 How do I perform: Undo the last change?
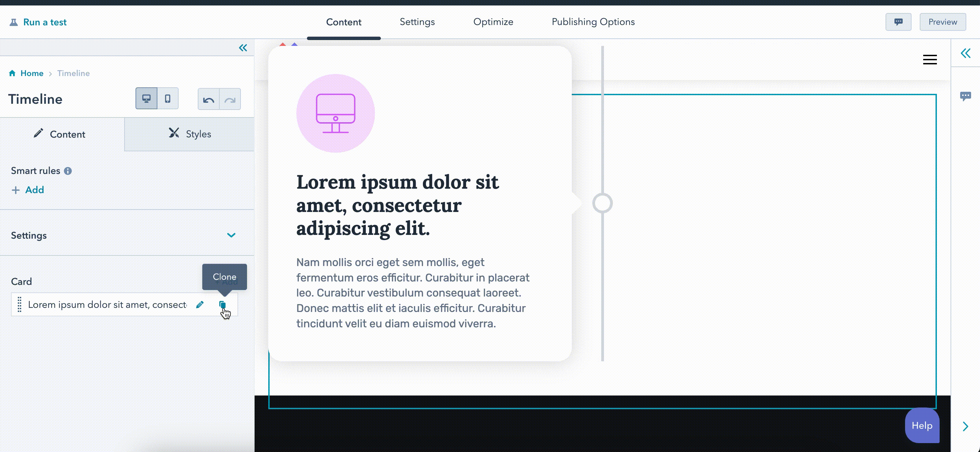click(x=208, y=99)
